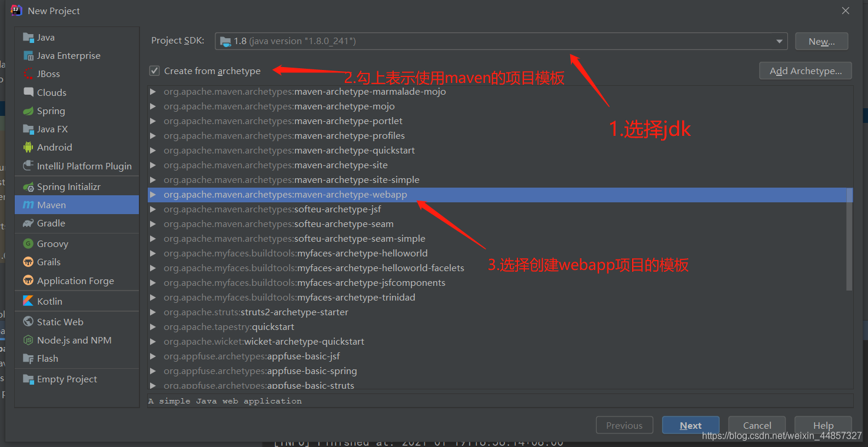Choose Gradle project type
This screenshot has height=447, width=868.
click(77, 223)
